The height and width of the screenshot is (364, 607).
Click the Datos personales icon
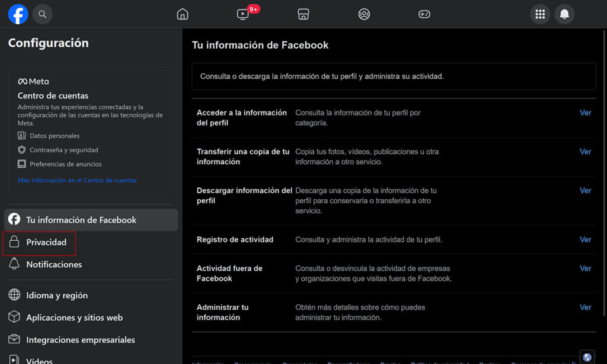pos(22,136)
